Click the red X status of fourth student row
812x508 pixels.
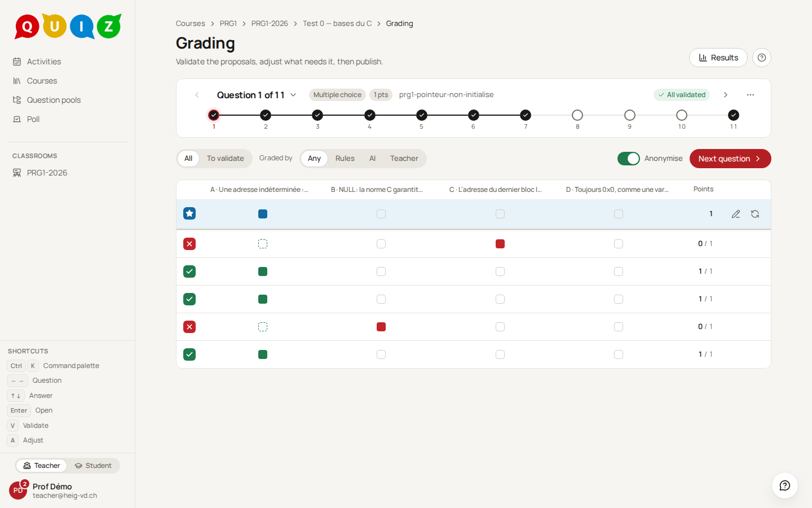[189, 327]
